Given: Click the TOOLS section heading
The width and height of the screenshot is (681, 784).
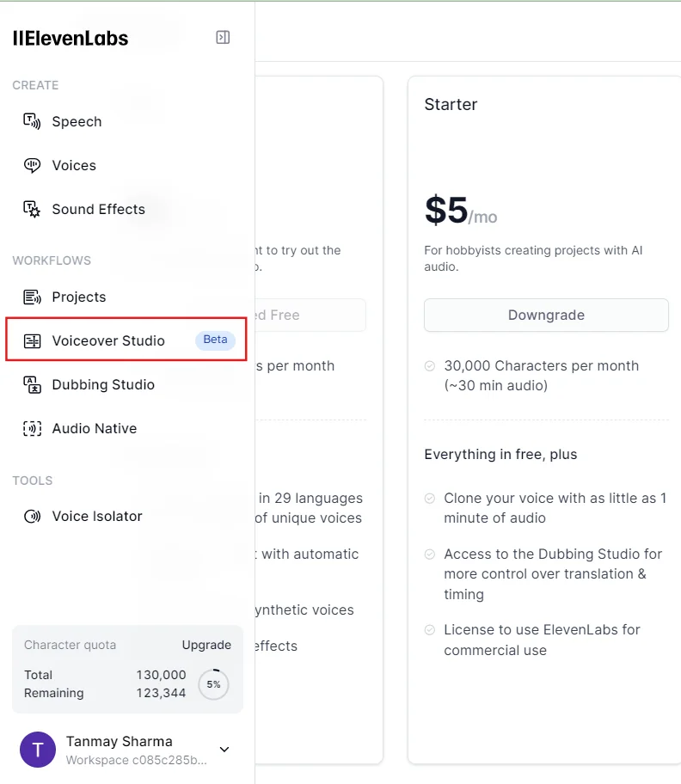Looking at the screenshot, I should click(x=33, y=481).
